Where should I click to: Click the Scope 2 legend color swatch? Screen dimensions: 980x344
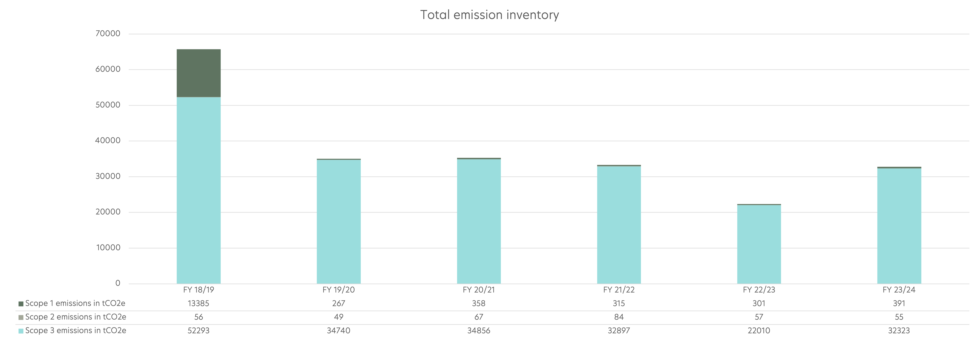[x=21, y=317]
